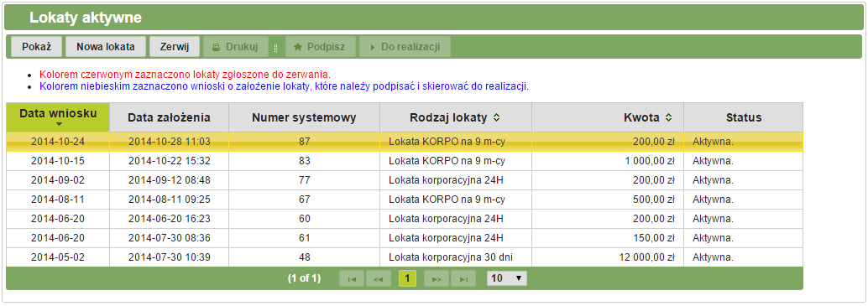Screen dimensions: 868x306
Task: Select page 1 in paginator
Action: tap(407, 278)
